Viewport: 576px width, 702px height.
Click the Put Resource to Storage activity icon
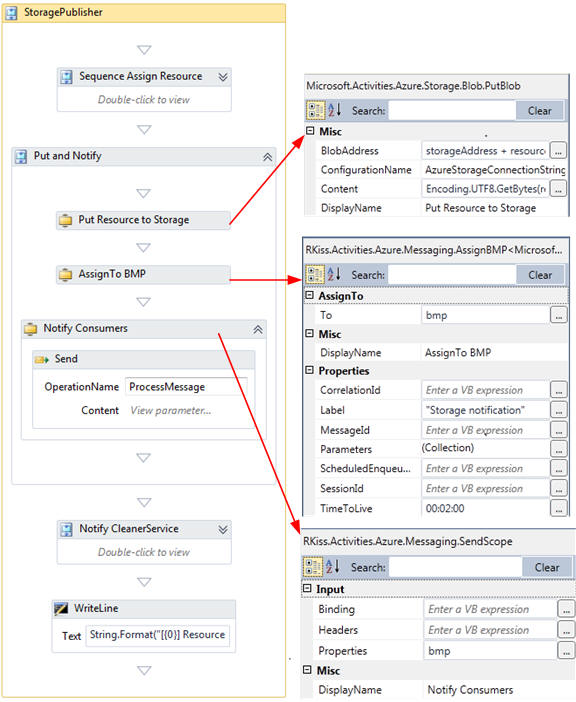point(65,220)
